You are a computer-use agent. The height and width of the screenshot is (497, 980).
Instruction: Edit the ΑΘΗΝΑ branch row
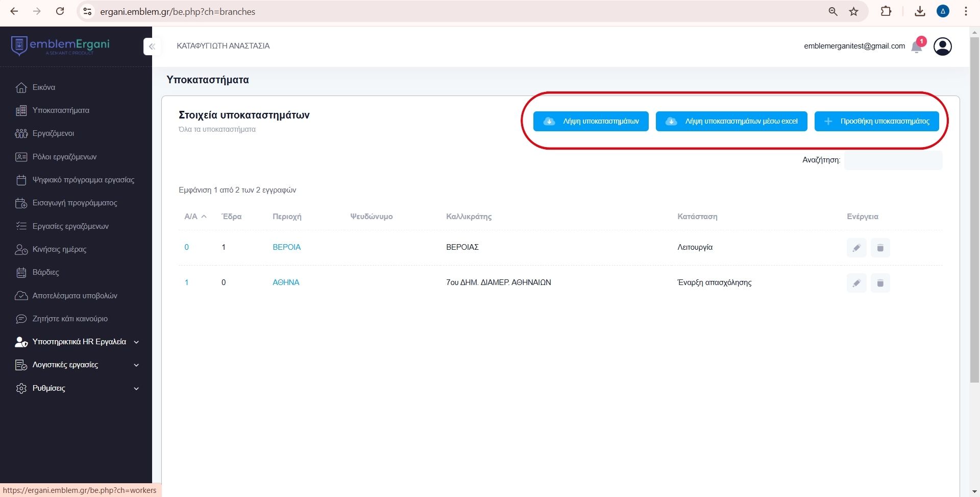click(x=856, y=283)
